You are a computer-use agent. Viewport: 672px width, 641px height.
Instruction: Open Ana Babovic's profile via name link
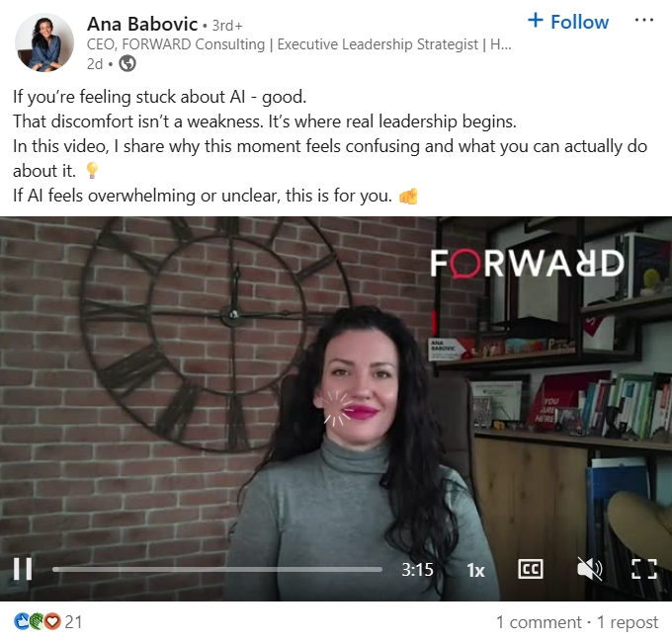point(142,24)
